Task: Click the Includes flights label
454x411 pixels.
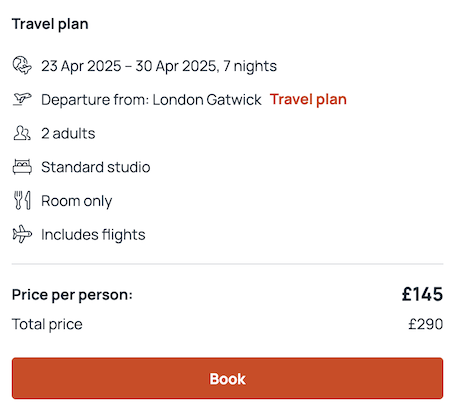Action: pyautogui.click(x=93, y=235)
